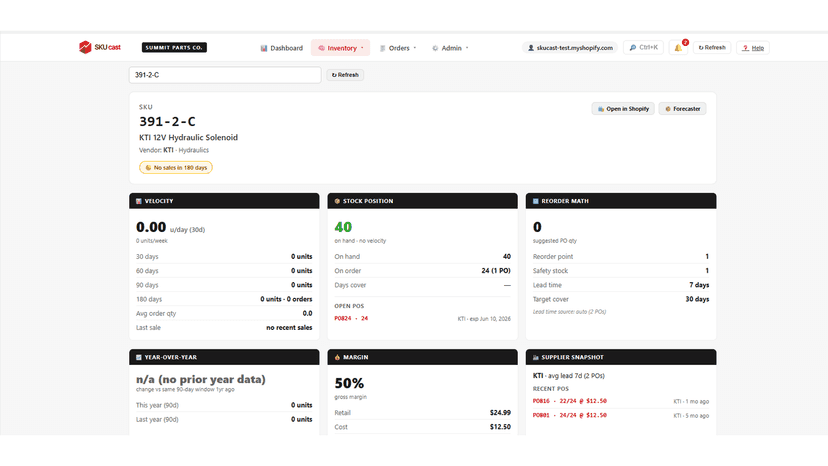Click the 30 days target cover value
This screenshot has width=828, height=466.
tap(697, 299)
